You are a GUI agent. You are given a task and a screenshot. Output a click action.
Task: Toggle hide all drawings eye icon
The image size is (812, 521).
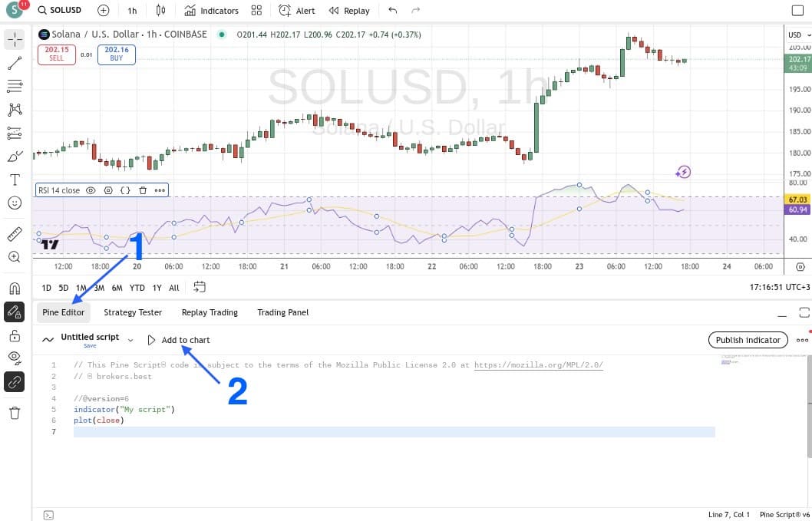point(15,358)
